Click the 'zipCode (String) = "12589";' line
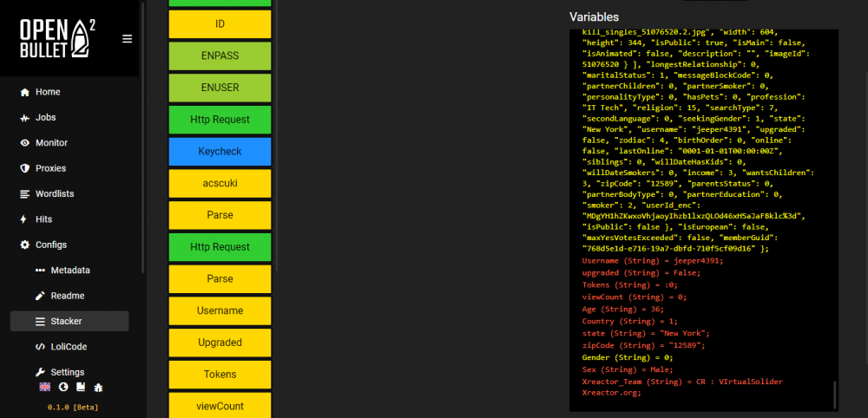The height and width of the screenshot is (418, 868). (644, 345)
